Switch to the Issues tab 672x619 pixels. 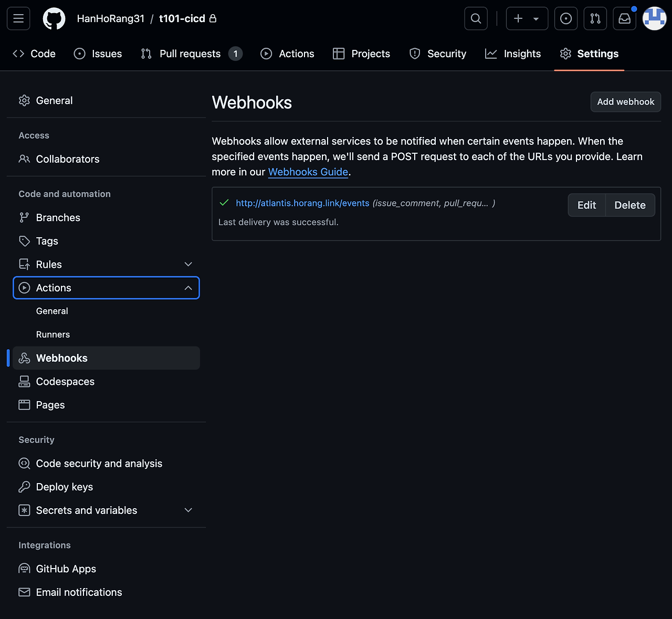point(98,54)
